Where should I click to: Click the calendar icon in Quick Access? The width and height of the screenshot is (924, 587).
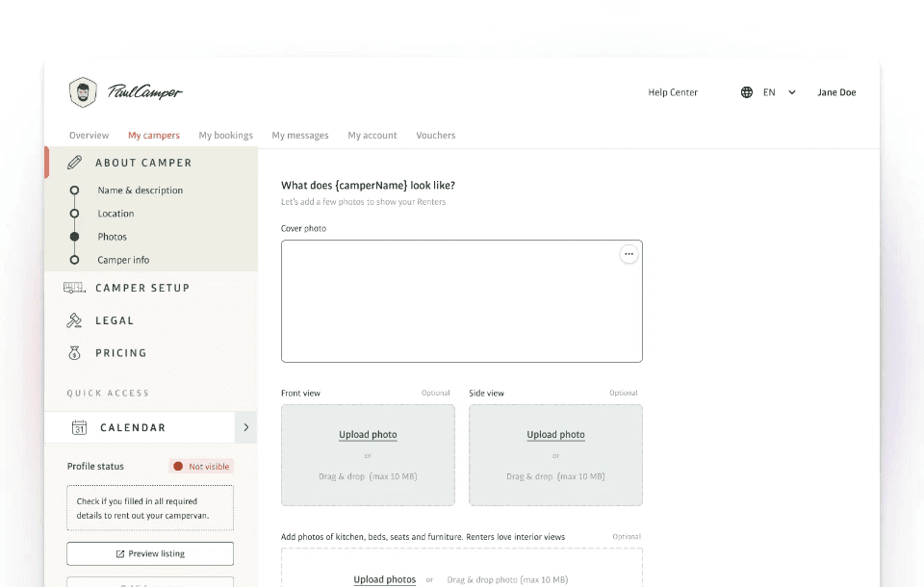pyautogui.click(x=79, y=427)
